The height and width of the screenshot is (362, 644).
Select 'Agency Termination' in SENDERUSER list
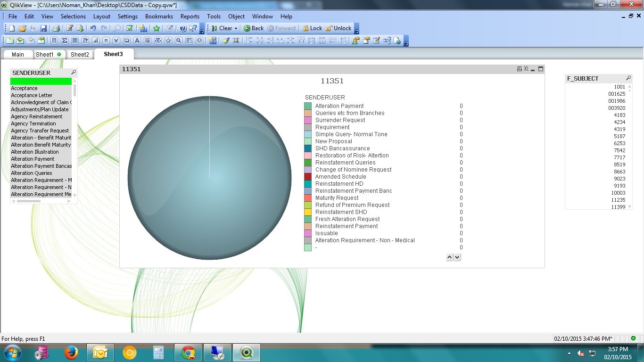tap(33, 123)
